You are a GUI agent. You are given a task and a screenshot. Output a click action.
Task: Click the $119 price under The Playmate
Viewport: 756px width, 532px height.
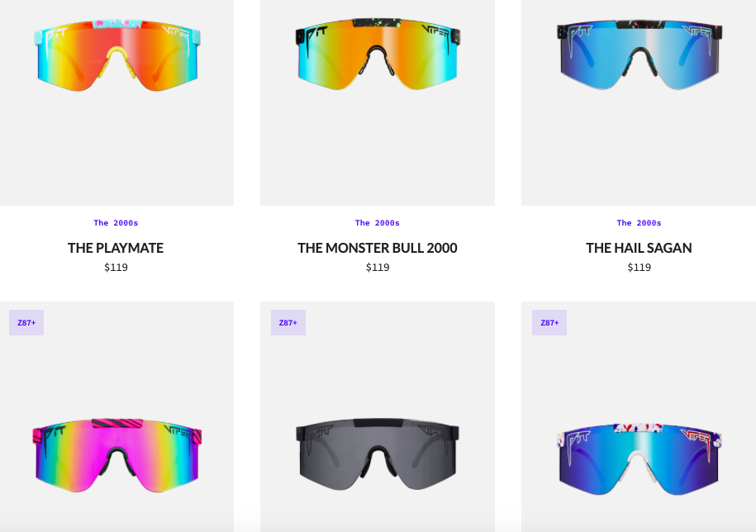(x=116, y=267)
